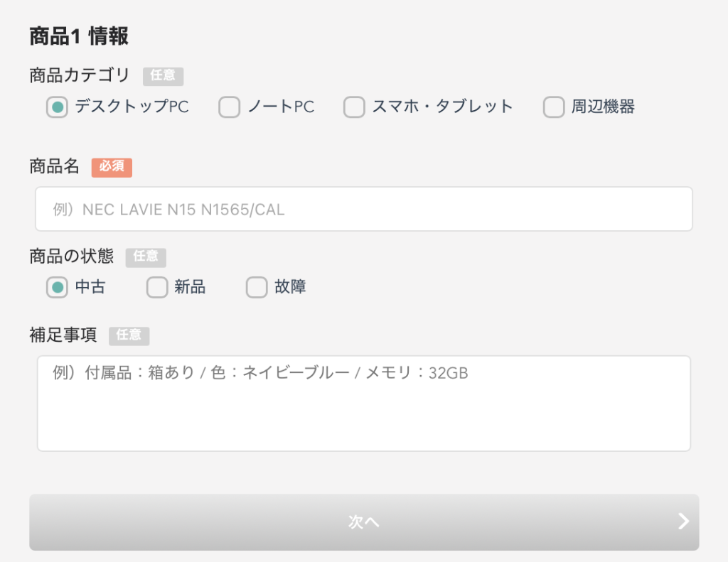Set product condition to 新品
728x562 pixels.
pos(157,288)
